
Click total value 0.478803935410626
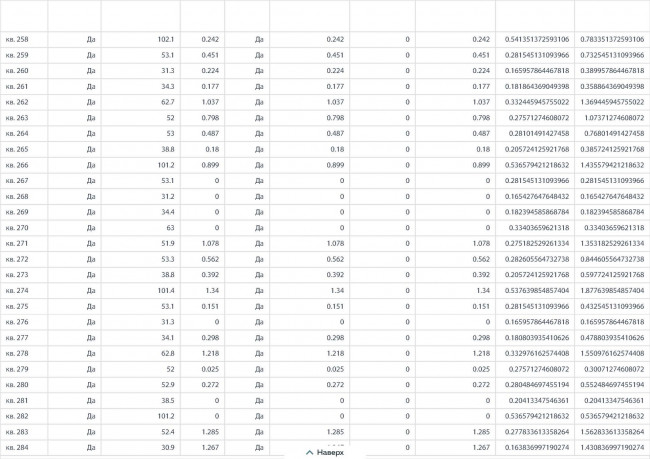click(x=612, y=338)
